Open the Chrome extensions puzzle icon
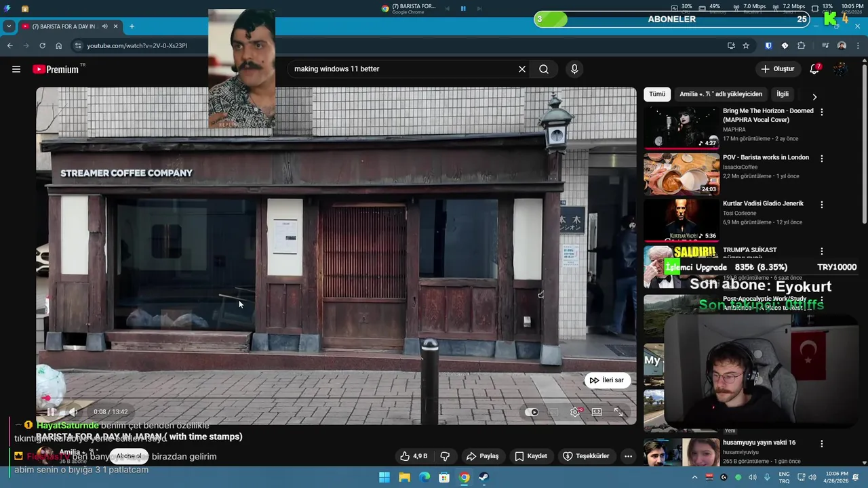This screenshot has height=488, width=868. click(x=801, y=45)
